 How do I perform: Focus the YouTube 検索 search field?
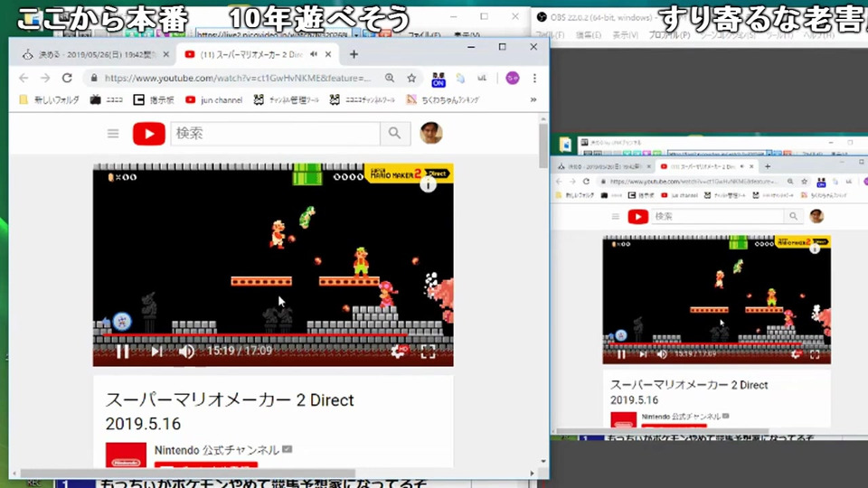(x=275, y=134)
